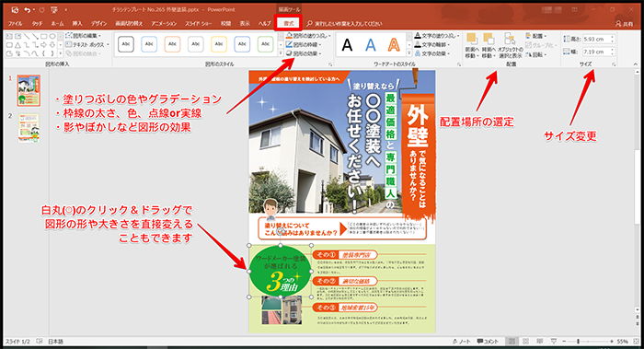Open 図形の枠線 shape outline menu

pos(304,44)
